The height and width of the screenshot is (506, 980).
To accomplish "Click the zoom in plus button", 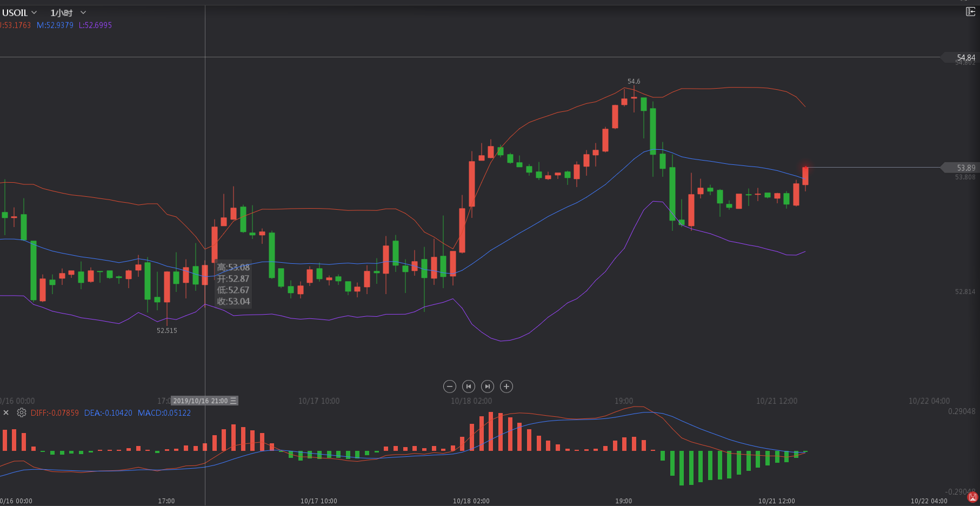I will pyautogui.click(x=506, y=387).
